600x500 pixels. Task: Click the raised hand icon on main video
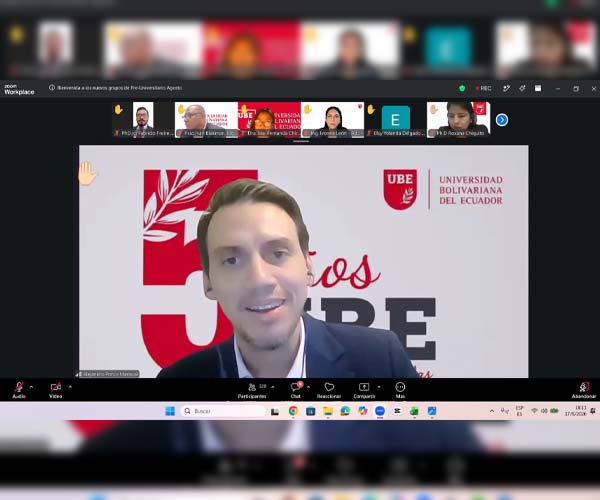(88, 174)
